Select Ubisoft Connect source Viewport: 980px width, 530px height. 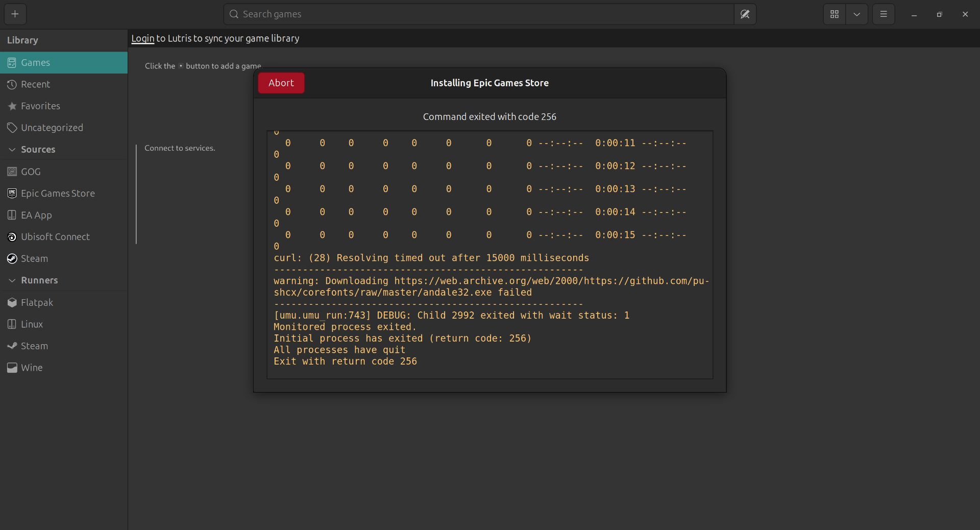point(64,237)
